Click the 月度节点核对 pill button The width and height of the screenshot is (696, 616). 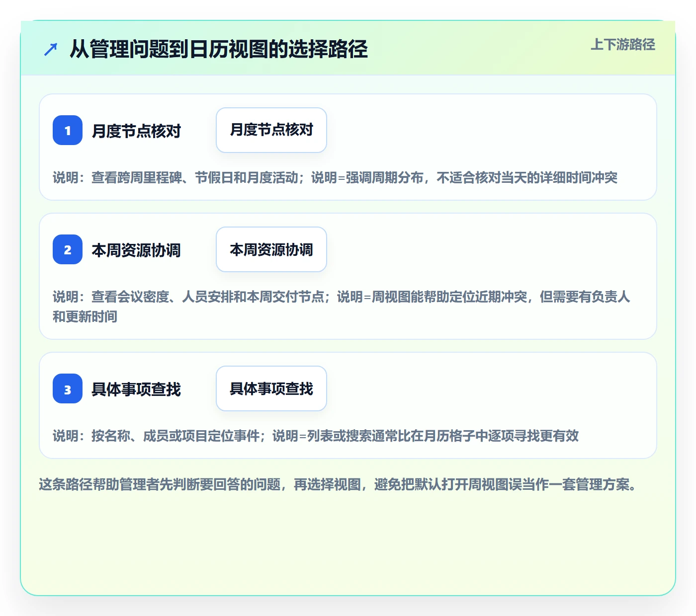click(x=271, y=130)
